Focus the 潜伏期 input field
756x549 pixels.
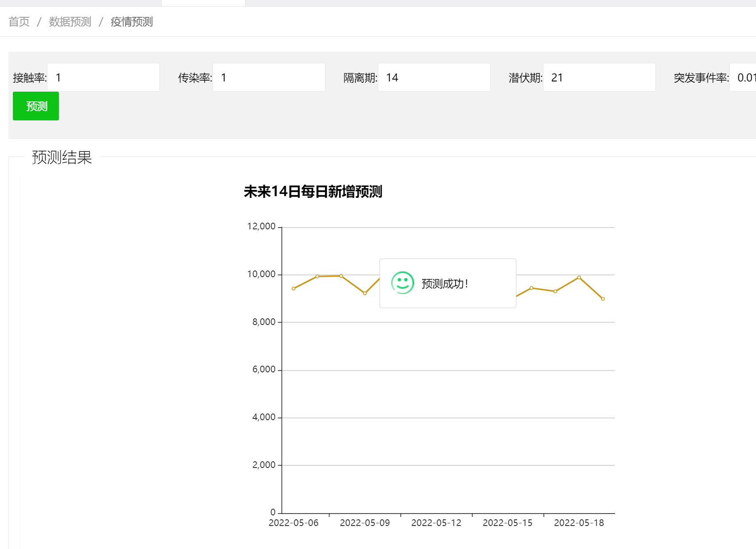[x=599, y=77]
